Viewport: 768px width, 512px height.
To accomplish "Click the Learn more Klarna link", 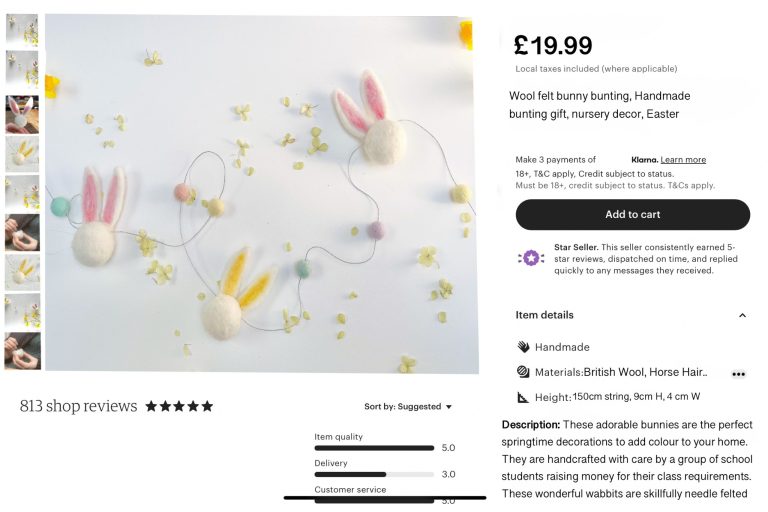I will [x=683, y=160].
